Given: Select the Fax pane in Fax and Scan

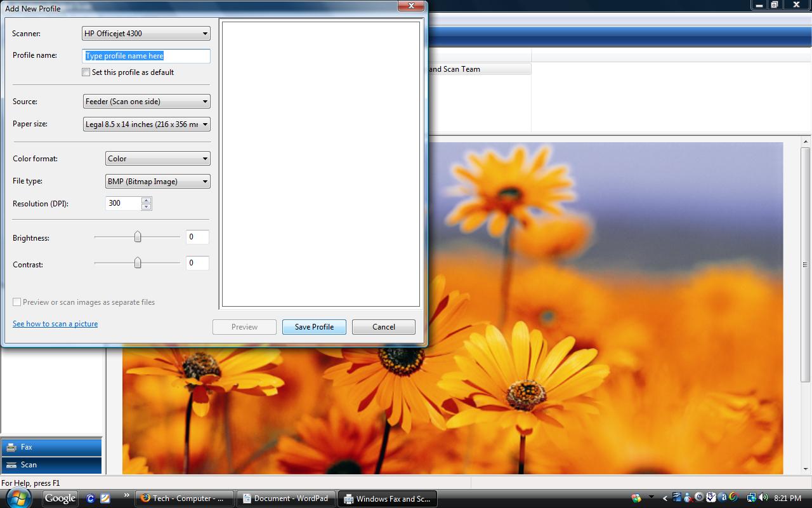Looking at the screenshot, I should [x=51, y=447].
